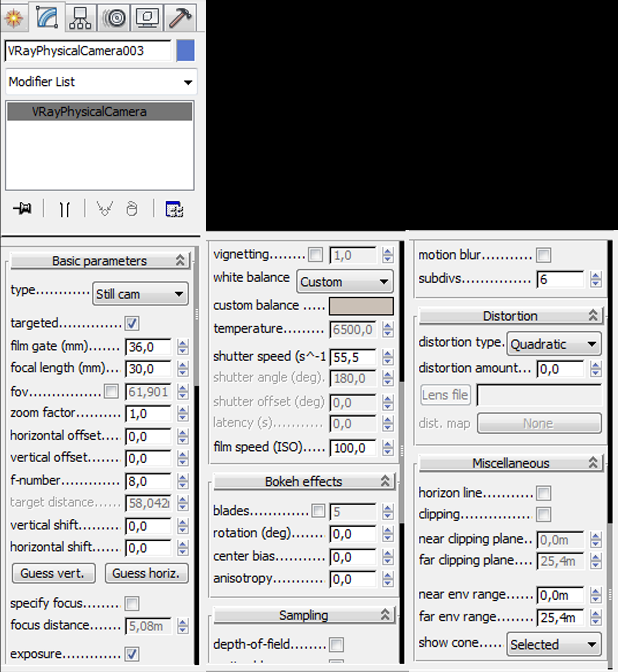Click the Guess vert. button
The width and height of the screenshot is (618, 672).
[x=53, y=573]
